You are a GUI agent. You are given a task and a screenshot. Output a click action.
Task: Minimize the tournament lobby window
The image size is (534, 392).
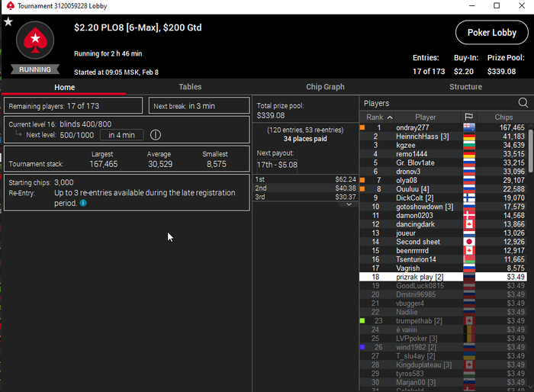pyautogui.click(x=471, y=6)
